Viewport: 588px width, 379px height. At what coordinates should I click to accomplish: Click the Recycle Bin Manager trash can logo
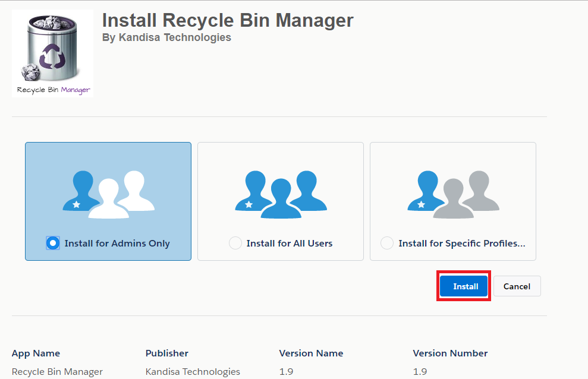52,53
